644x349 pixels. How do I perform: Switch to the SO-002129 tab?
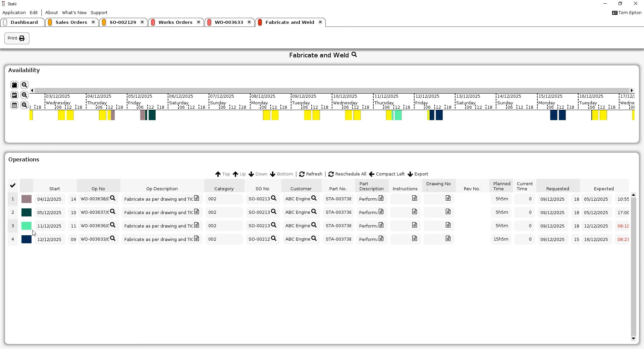[x=123, y=22]
